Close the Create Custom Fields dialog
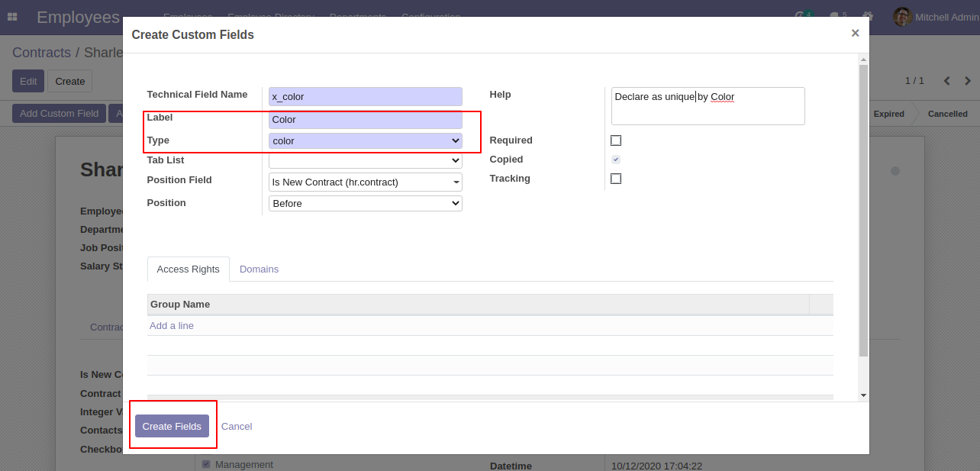The height and width of the screenshot is (471, 980). click(855, 33)
